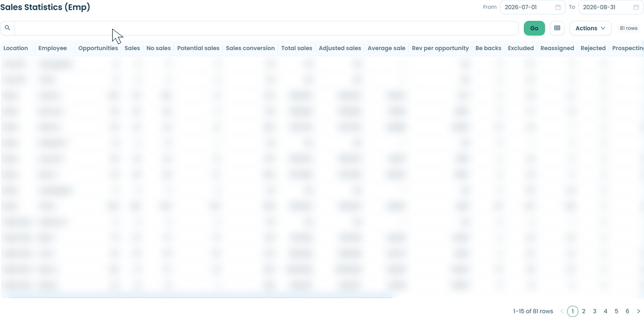The height and width of the screenshot is (331, 644).
Task: Click Adjusted sales column header
Action: (x=340, y=48)
